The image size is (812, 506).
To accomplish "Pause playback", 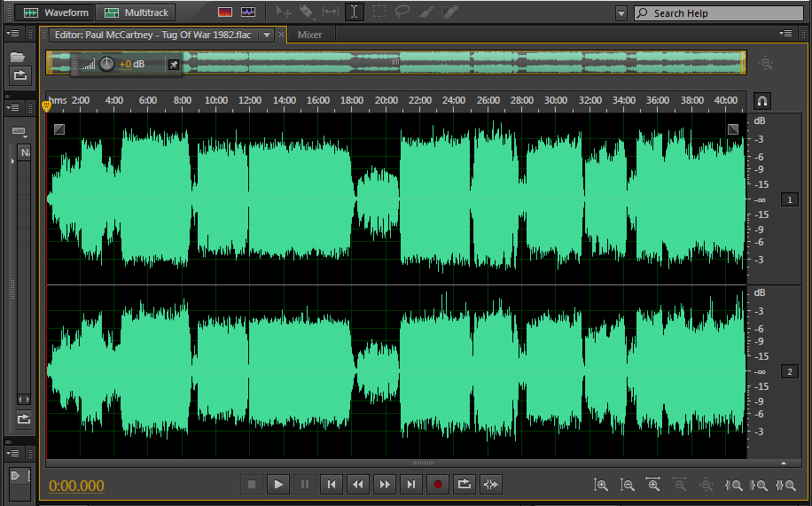I will (305, 485).
